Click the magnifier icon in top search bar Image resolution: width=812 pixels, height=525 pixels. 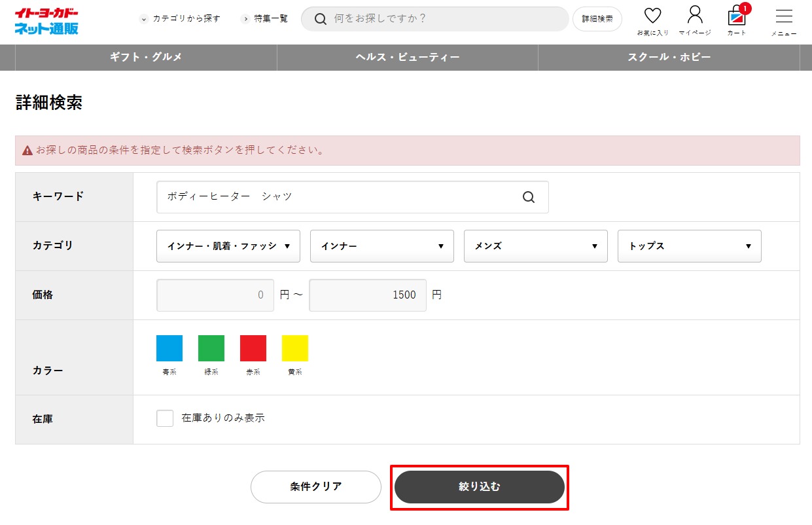tap(321, 19)
